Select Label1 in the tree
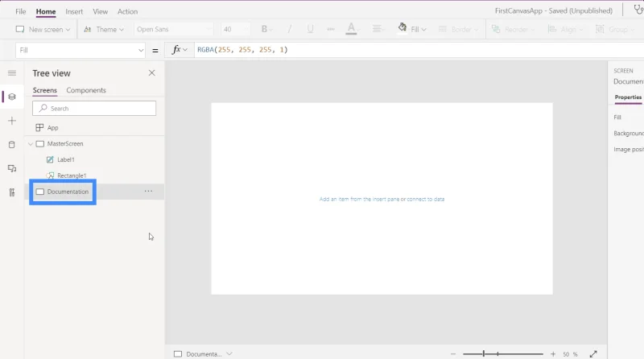Screen dimensions: 644x359 coord(66,159)
